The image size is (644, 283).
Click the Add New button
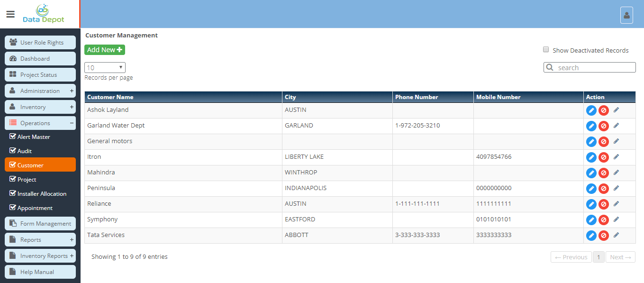(x=104, y=50)
